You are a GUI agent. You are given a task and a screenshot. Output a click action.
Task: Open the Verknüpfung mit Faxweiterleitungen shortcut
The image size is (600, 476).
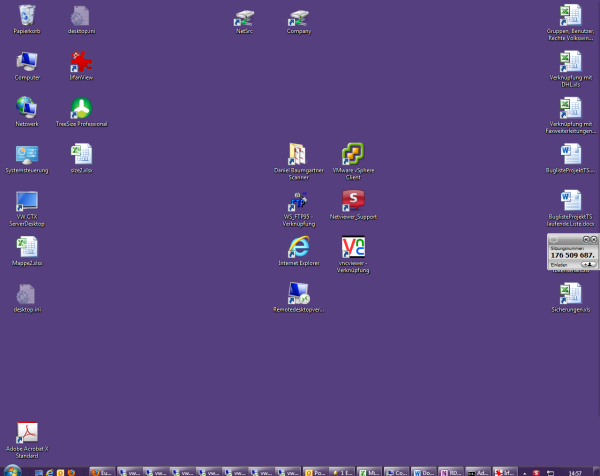[x=571, y=116]
